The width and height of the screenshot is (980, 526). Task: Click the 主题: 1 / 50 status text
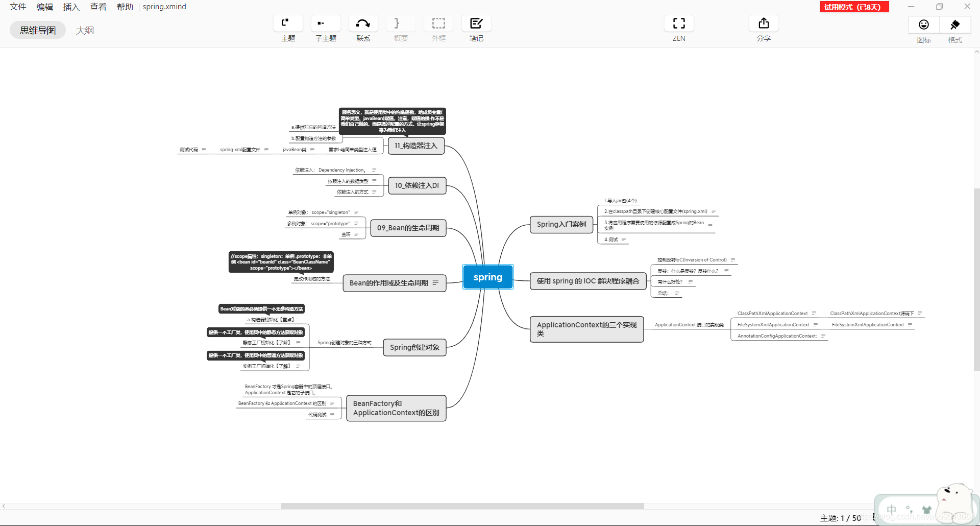(x=840, y=518)
